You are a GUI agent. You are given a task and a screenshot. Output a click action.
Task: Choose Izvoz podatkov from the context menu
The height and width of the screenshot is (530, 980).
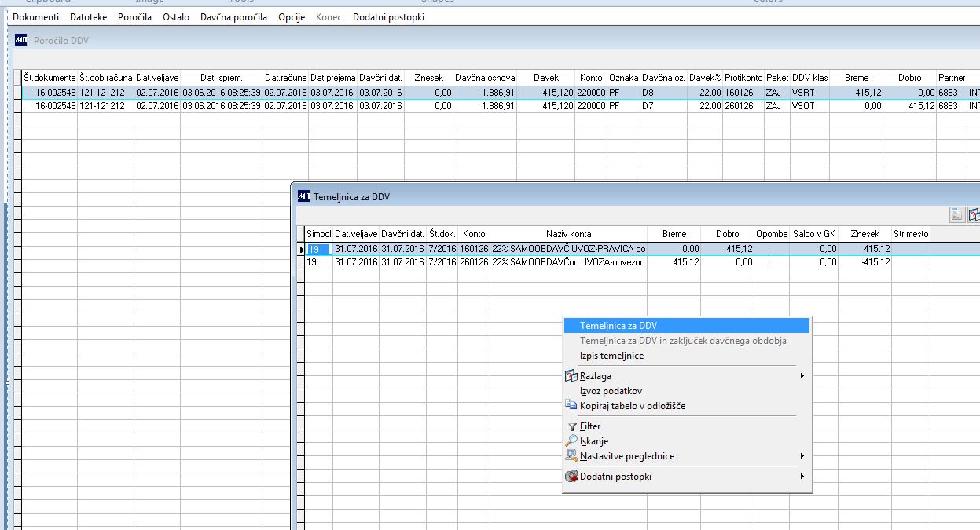(687, 391)
